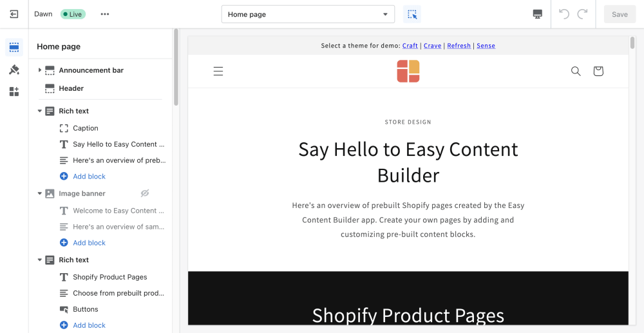Click the Caption block icon
This screenshot has height=333, width=644.
click(64, 128)
